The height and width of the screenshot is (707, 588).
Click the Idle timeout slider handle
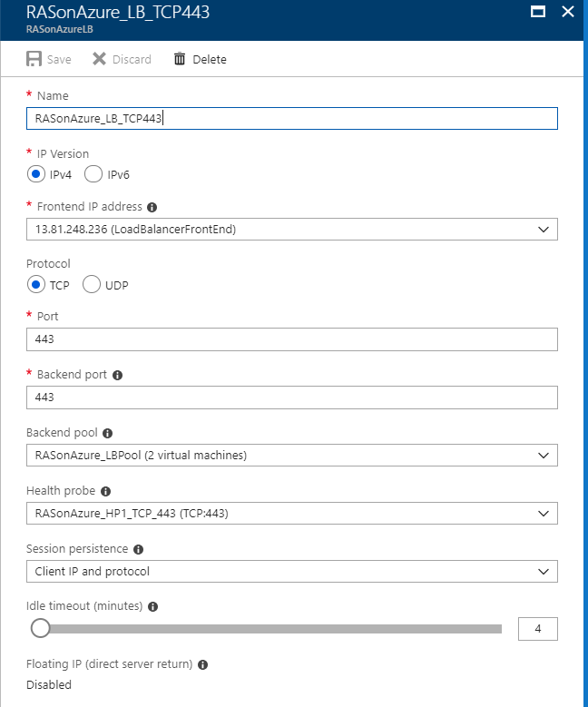[x=41, y=628]
